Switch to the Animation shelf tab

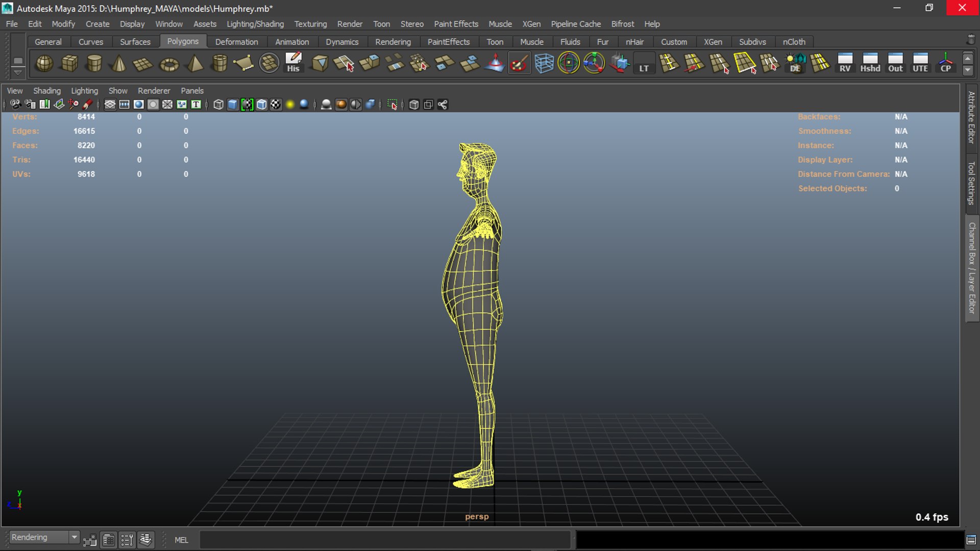tap(292, 42)
